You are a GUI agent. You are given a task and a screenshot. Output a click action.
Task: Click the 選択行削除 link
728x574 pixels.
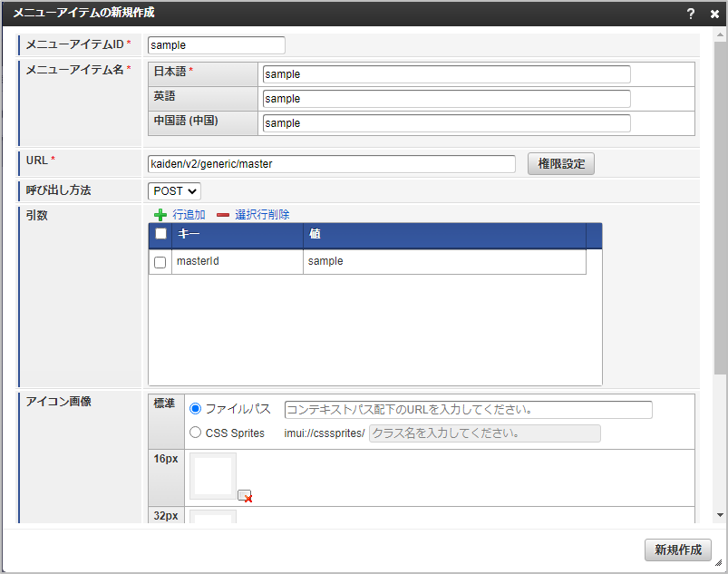[x=262, y=215]
